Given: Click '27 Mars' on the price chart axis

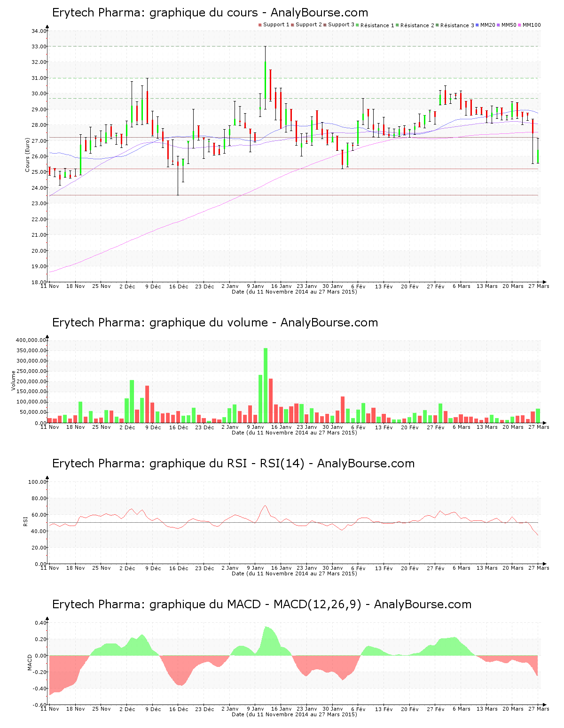Looking at the screenshot, I should [x=539, y=286].
